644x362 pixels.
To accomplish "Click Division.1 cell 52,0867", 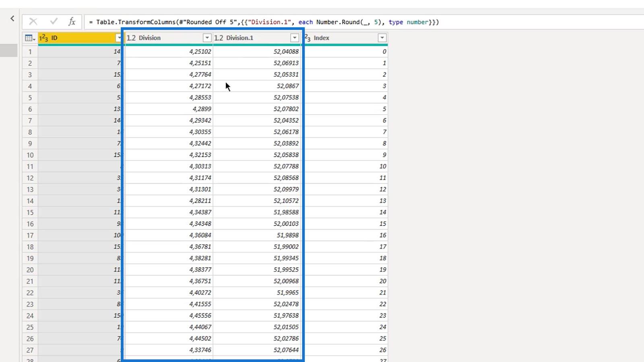I will (x=257, y=86).
